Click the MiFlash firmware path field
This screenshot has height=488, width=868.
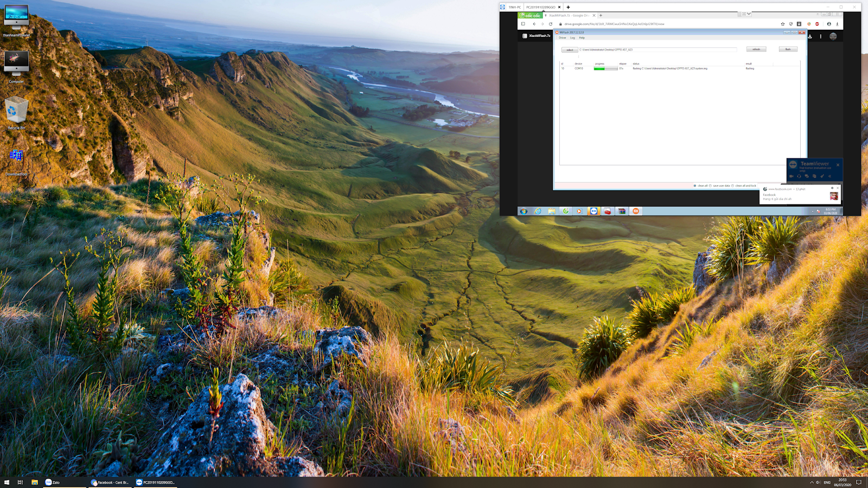tap(658, 49)
